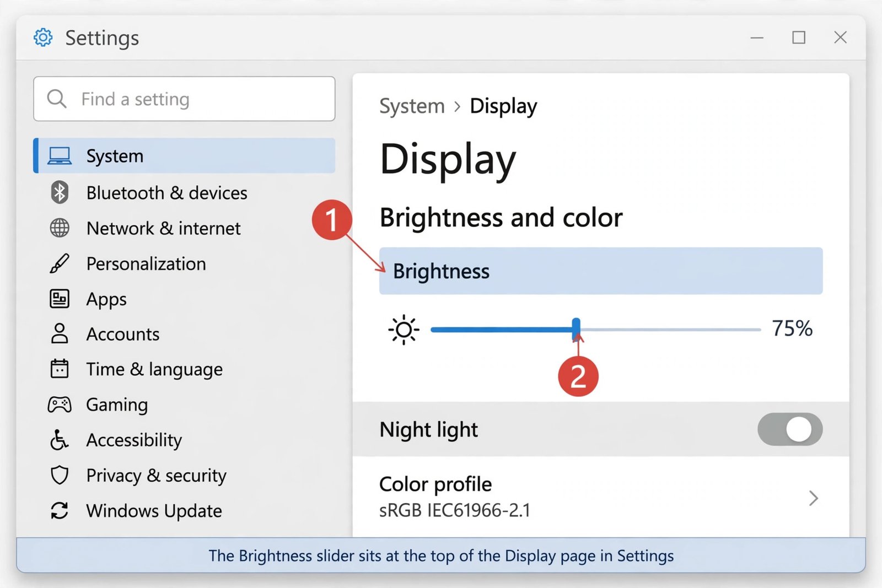
Task: Select Accounts label in the sidebar
Action: pyautogui.click(x=123, y=334)
